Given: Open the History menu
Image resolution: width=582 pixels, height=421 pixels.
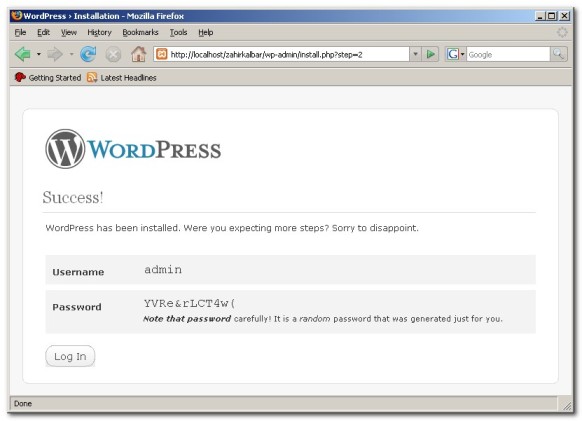Looking at the screenshot, I should 99,32.
